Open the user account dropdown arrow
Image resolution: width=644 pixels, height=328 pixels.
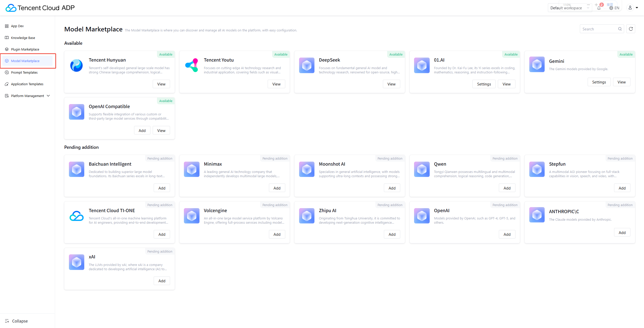(637, 8)
